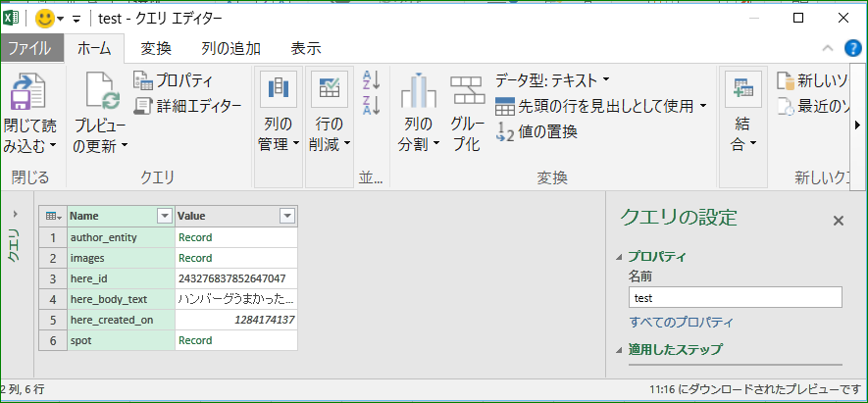This screenshot has height=403, width=868.
Task: Click the table menu icon in grid corner
Action: click(53, 217)
